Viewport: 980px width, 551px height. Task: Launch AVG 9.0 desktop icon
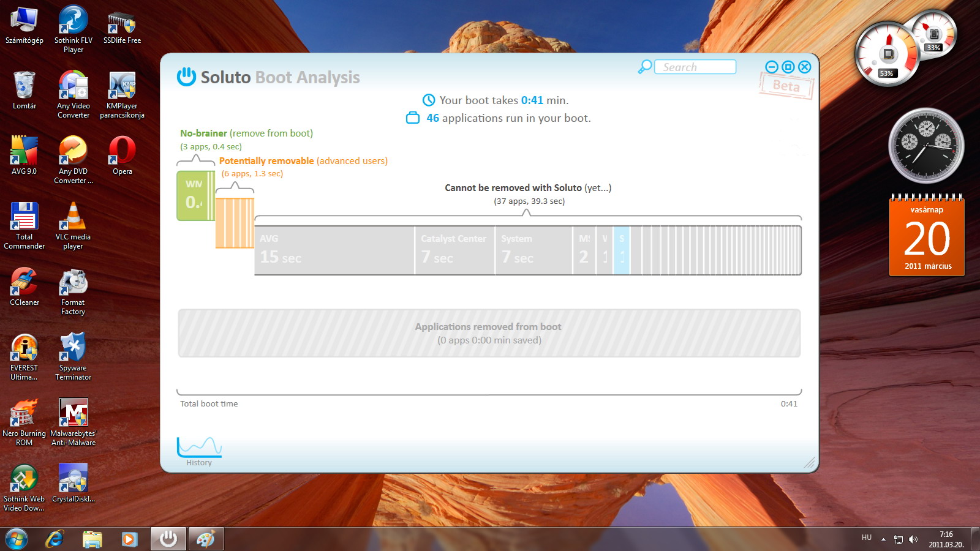click(x=24, y=156)
